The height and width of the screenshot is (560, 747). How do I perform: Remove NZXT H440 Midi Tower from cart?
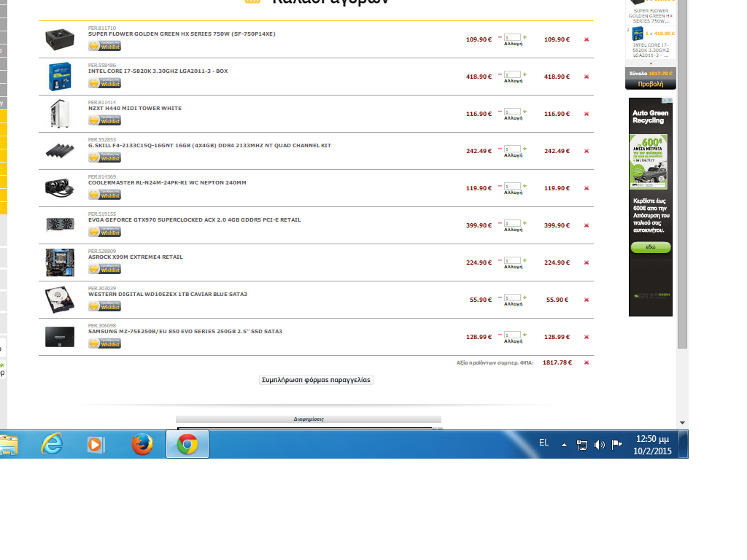point(587,114)
